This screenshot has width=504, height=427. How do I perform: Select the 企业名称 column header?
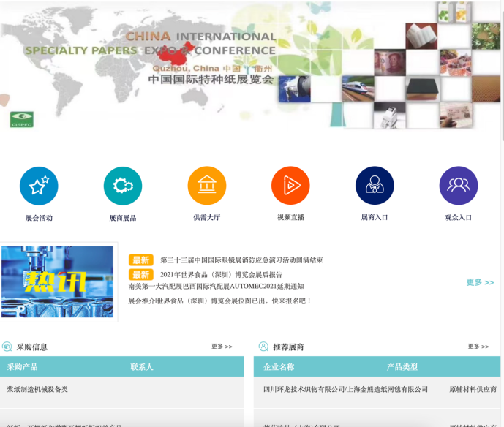(x=279, y=367)
